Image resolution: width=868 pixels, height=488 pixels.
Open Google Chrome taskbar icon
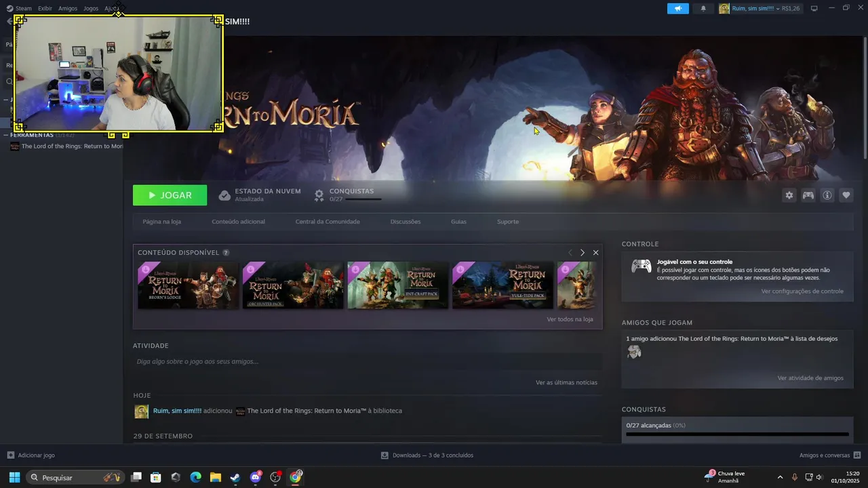coord(295,477)
